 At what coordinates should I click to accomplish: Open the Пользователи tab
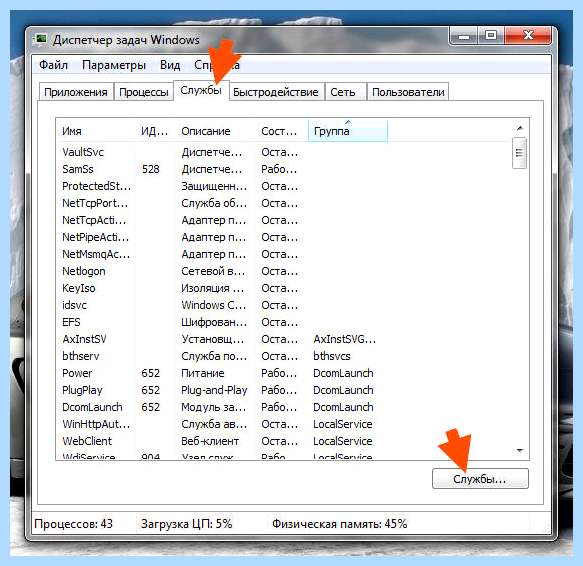408,92
